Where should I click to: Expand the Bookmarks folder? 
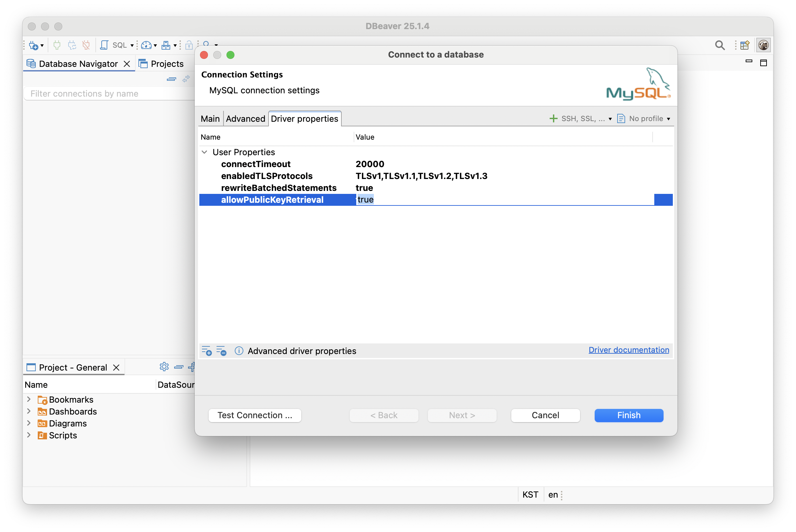coord(29,399)
